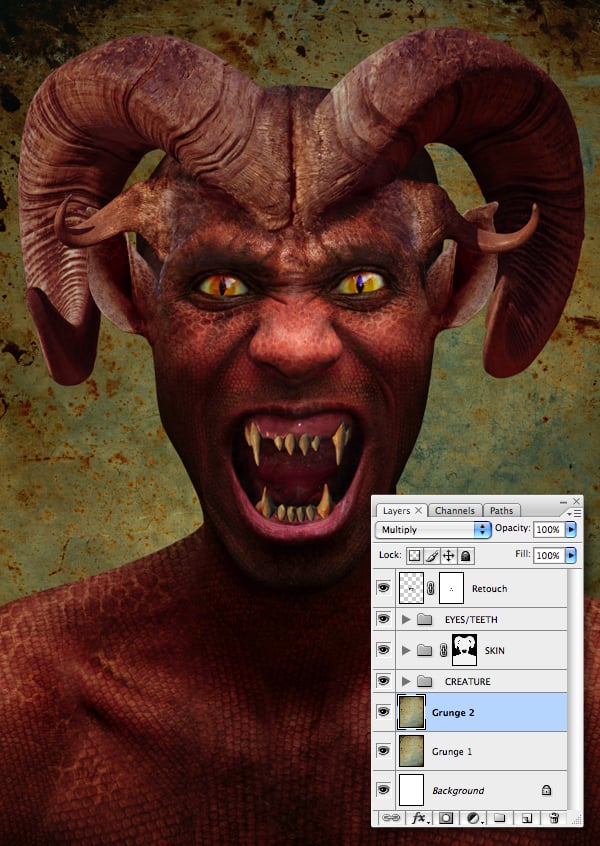Create a new layer group
The image size is (600, 846).
(499, 818)
